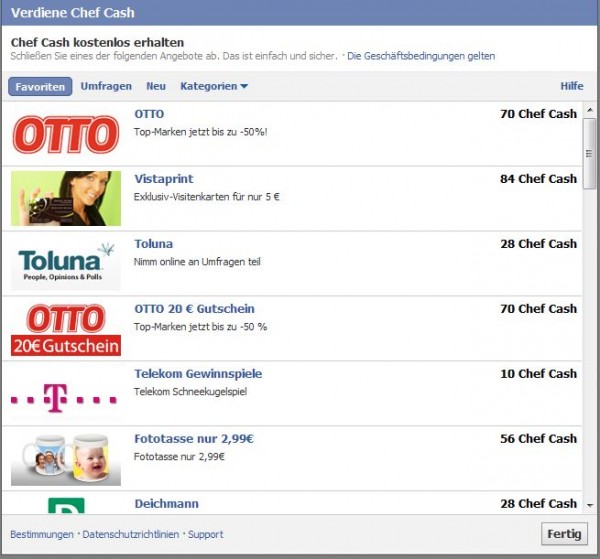600x559 pixels.
Task: Click the Toluna logo image
Action: coord(65,264)
